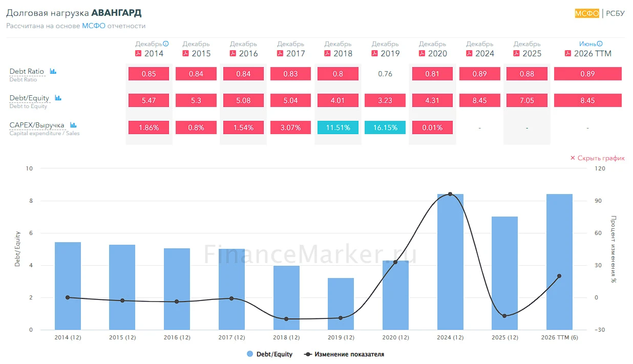Click the chart icon next to Debt/Equity

coord(58,98)
